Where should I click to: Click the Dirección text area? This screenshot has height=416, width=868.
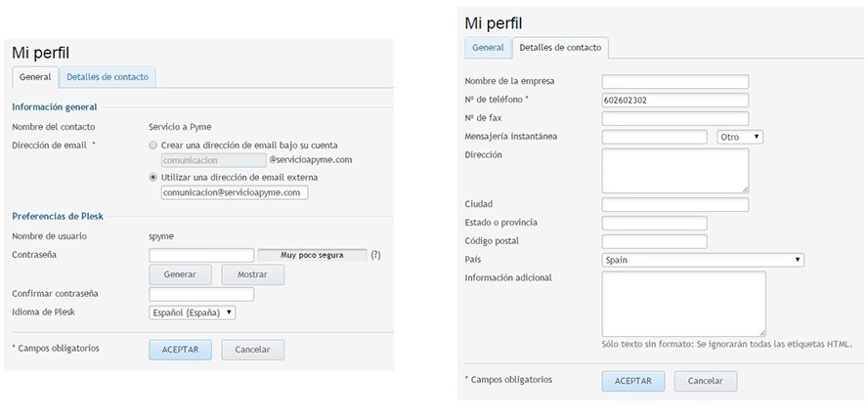(x=674, y=171)
